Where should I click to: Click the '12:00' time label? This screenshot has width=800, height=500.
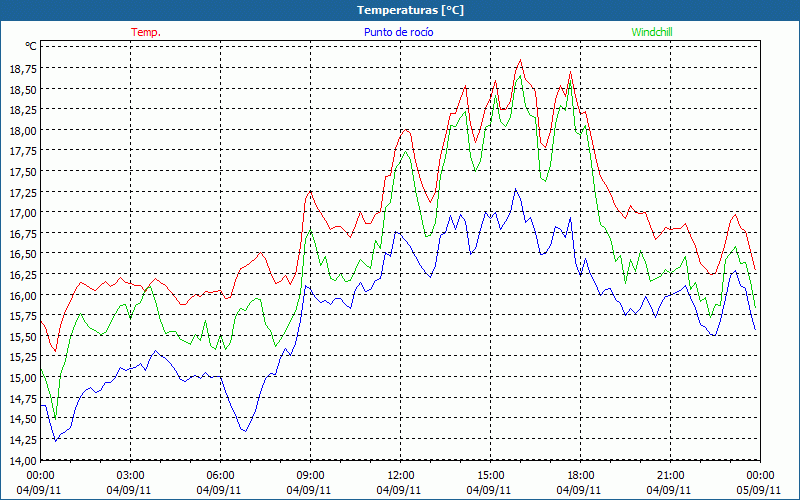click(x=401, y=476)
